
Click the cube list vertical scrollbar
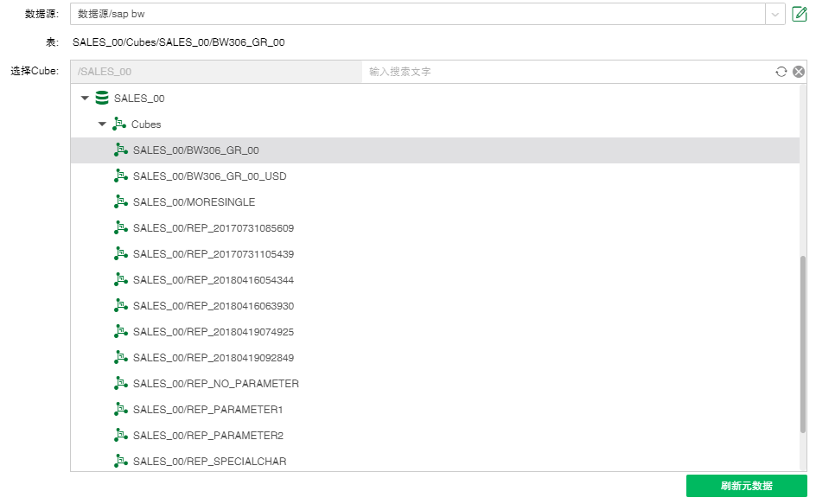tap(803, 346)
